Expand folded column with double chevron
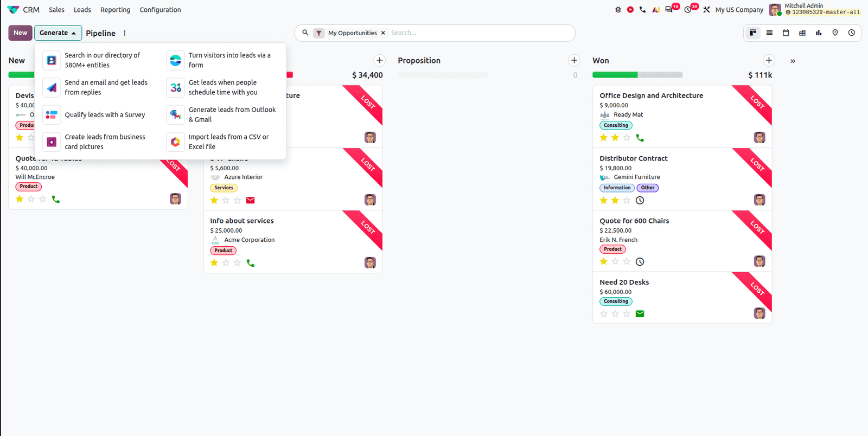 pos(793,61)
